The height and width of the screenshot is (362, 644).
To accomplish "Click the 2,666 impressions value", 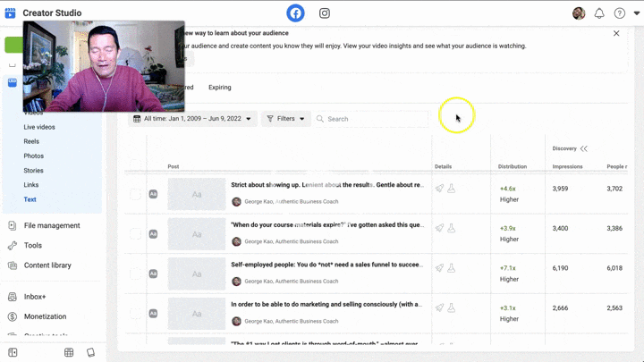I will (560, 307).
